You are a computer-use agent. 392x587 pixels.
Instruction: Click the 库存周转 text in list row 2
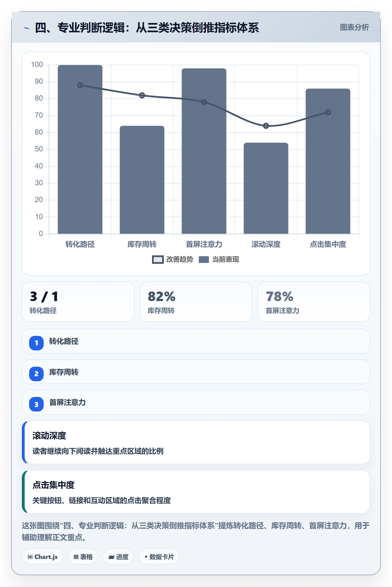[x=64, y=372]
